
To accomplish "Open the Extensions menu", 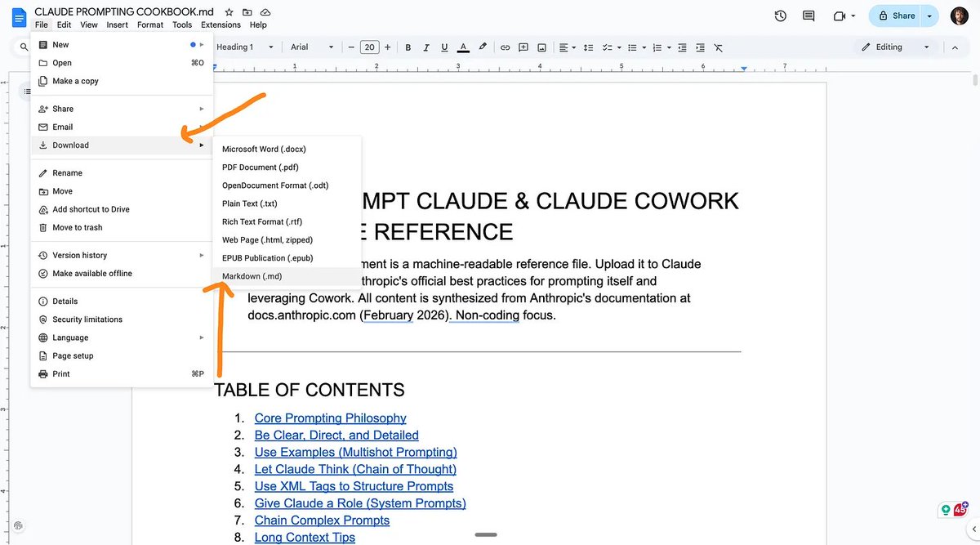I will coord(220,25).
